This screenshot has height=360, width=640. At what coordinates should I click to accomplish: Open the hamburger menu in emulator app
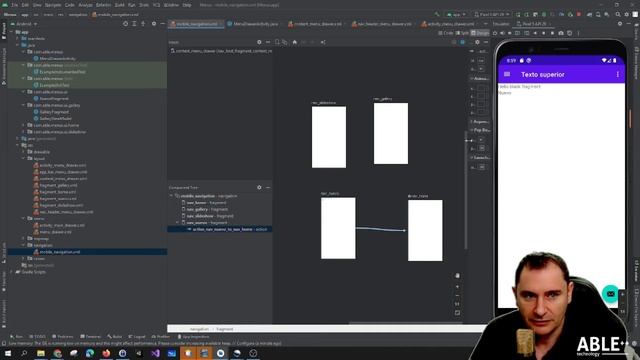pos(507,74)
